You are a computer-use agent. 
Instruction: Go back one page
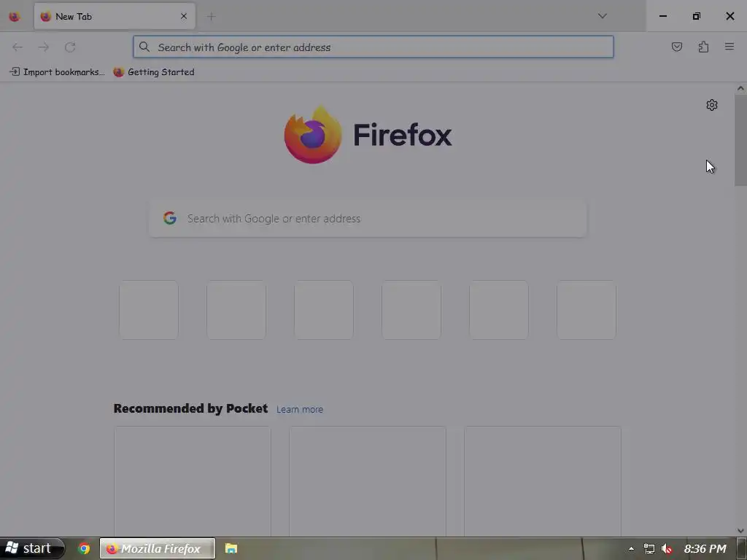point(18,47)
